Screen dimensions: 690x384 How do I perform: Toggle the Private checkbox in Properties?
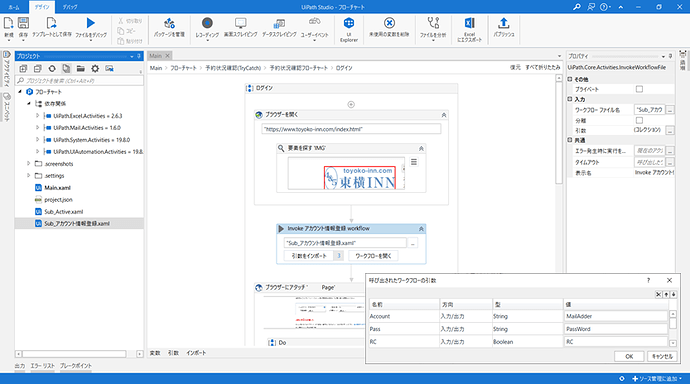(x=639, y=89)
